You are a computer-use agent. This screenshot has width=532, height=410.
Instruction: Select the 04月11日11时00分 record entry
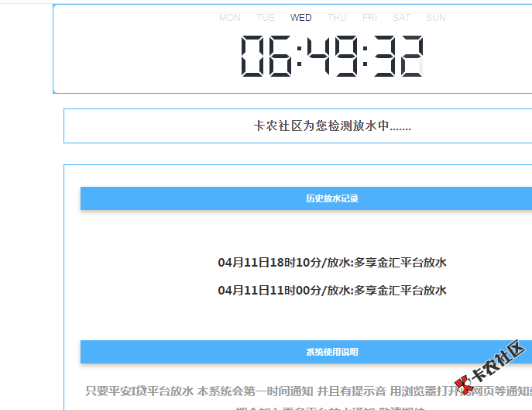pos(332,291)
